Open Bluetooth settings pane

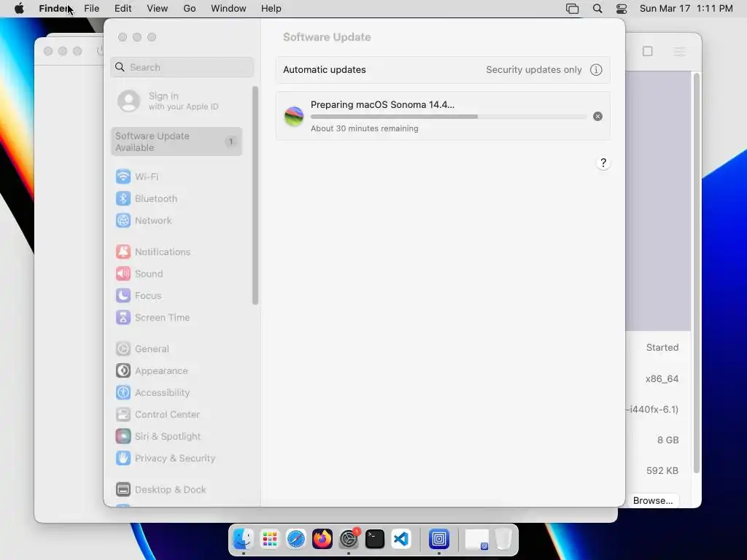point(147,198)
